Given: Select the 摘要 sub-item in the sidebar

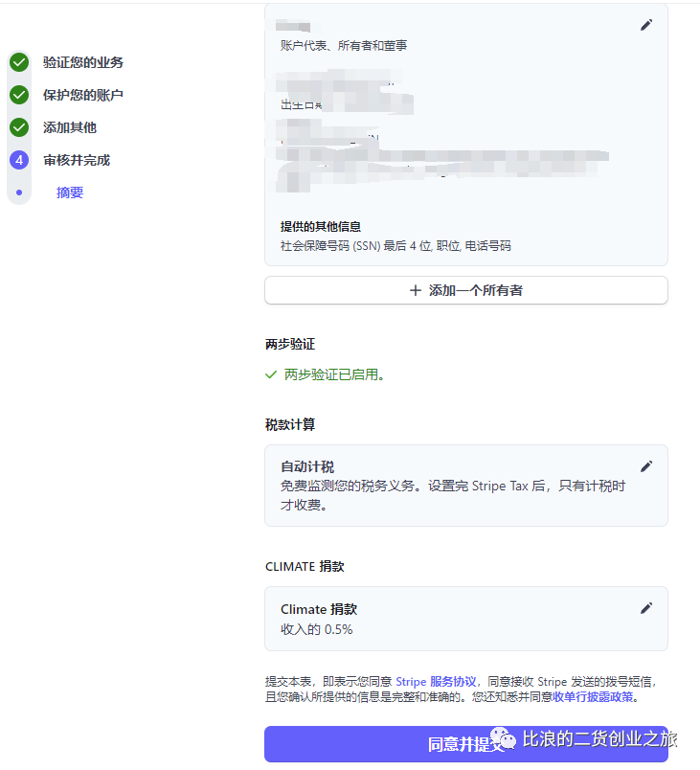Looking at the screenshot, I should point(70,192).
